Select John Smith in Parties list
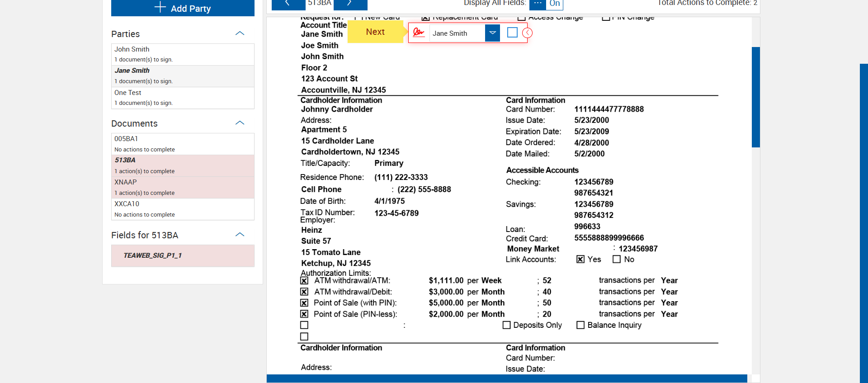 183,54
